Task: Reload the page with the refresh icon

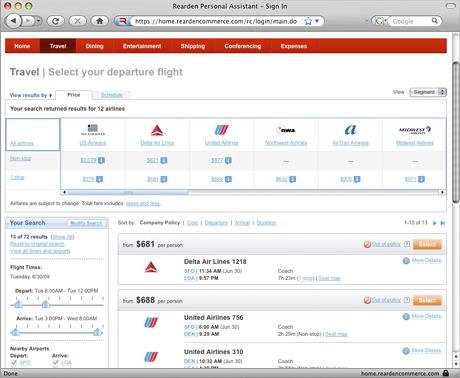Action: (56, 21)
